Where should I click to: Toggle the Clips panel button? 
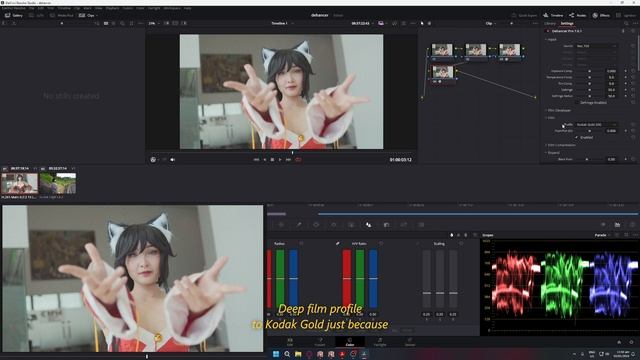(88, 15)
